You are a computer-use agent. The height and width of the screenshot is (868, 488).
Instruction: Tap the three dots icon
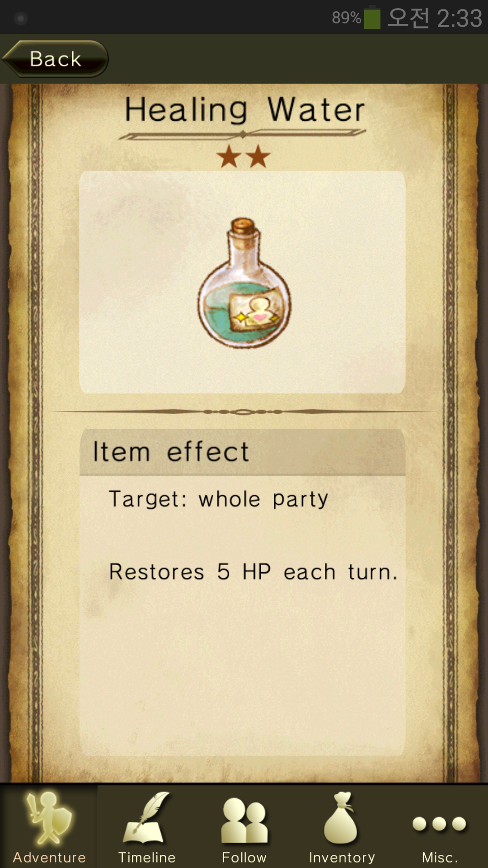tap(439, 824)
